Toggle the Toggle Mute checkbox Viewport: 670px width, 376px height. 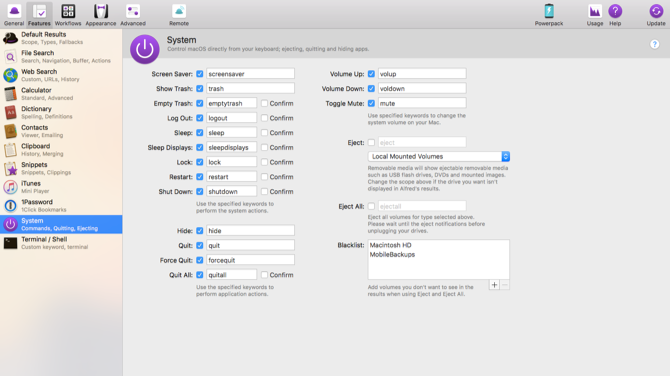click(x=371, y=103)
